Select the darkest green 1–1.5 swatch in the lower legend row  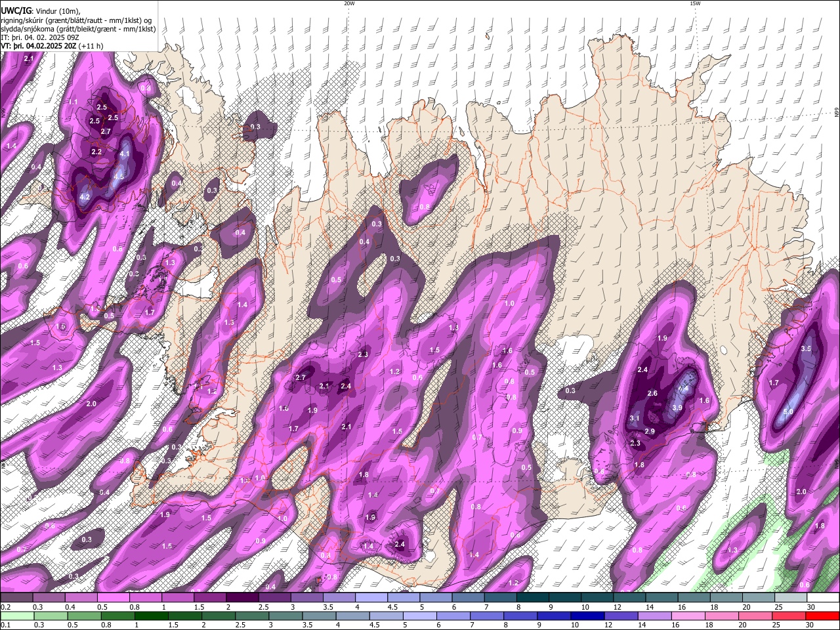click(152, 616)
